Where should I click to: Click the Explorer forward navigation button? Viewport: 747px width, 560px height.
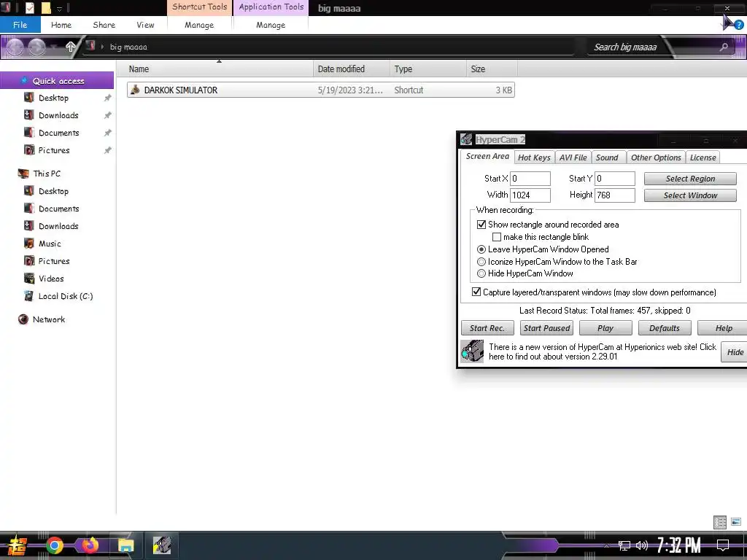coord(37,47)
